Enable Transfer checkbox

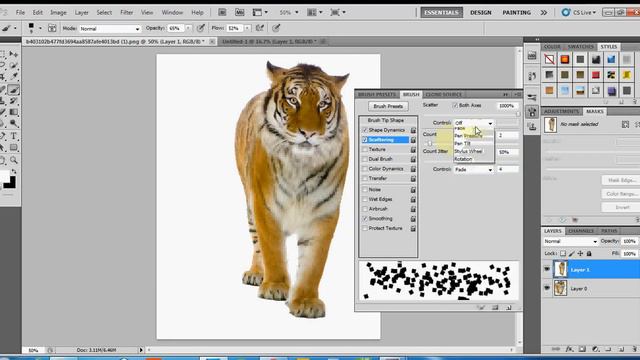[365, 178]
